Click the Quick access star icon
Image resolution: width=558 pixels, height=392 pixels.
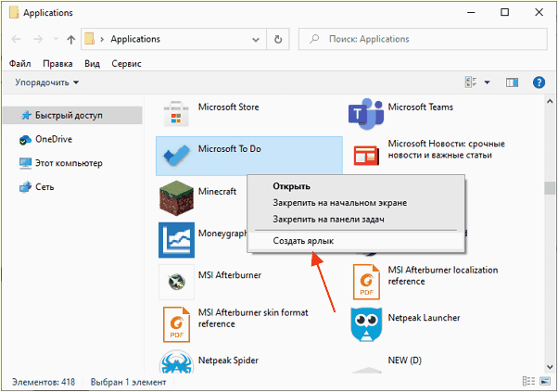pyautogui.click(x=26, y=115)
